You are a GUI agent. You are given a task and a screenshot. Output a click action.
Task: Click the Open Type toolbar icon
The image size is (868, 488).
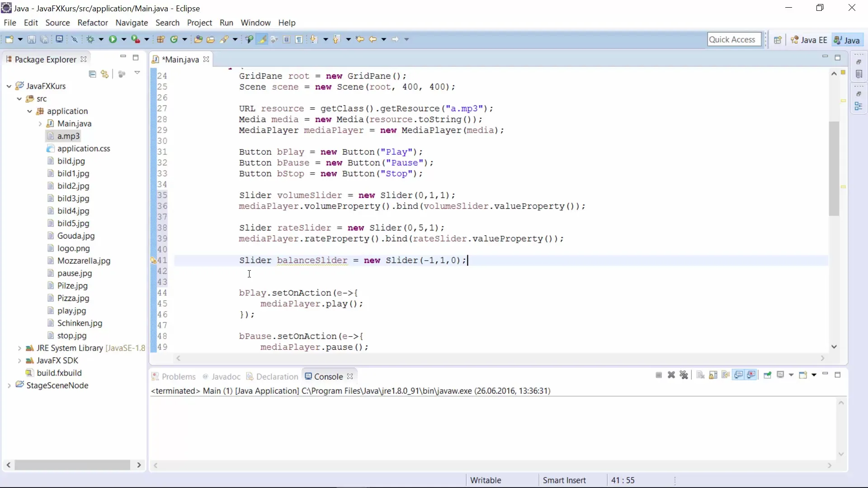point(198,39)
